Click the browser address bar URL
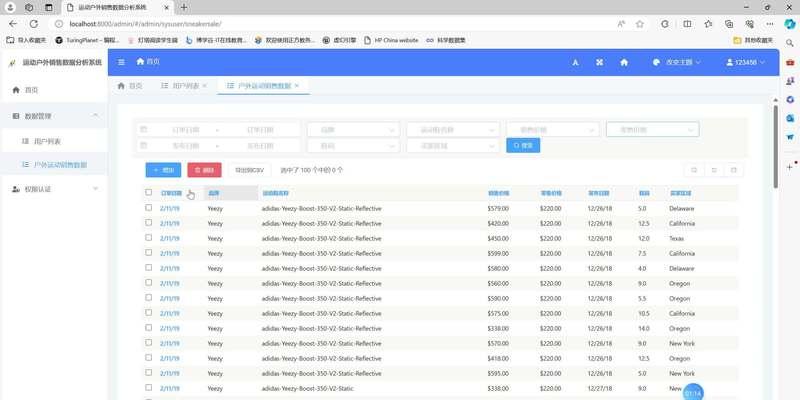 [145, 24]
